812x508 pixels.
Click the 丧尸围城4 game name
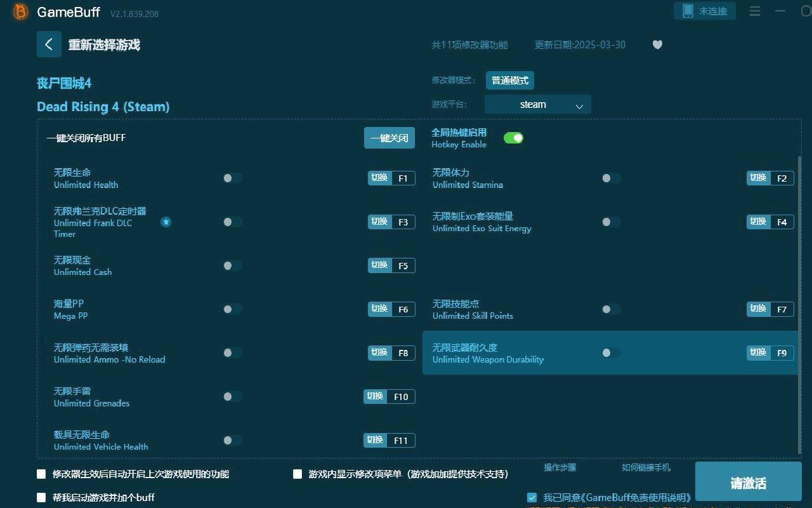tap(64, 83)
